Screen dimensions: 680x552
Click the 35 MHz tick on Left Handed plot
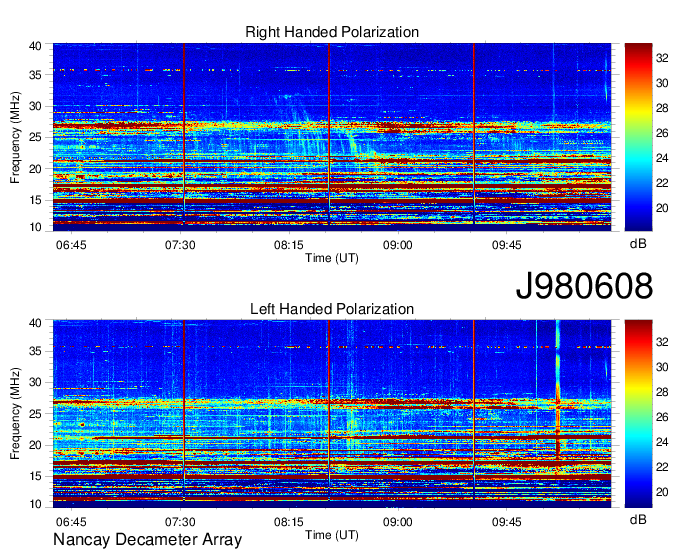coord(36,351)
